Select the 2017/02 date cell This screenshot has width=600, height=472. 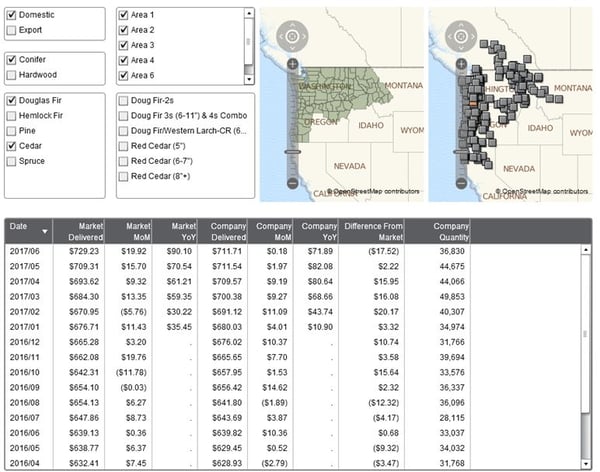pos(24,312)
